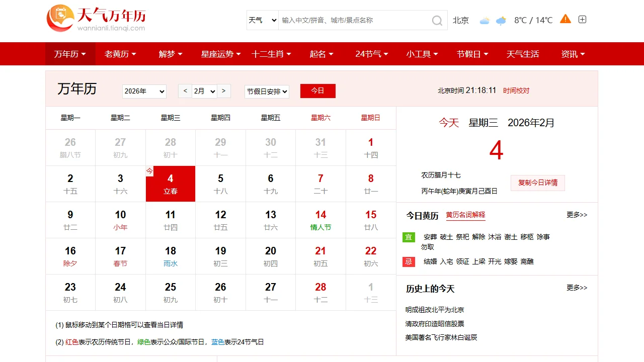Click the 复制今日详情 button

537,183
